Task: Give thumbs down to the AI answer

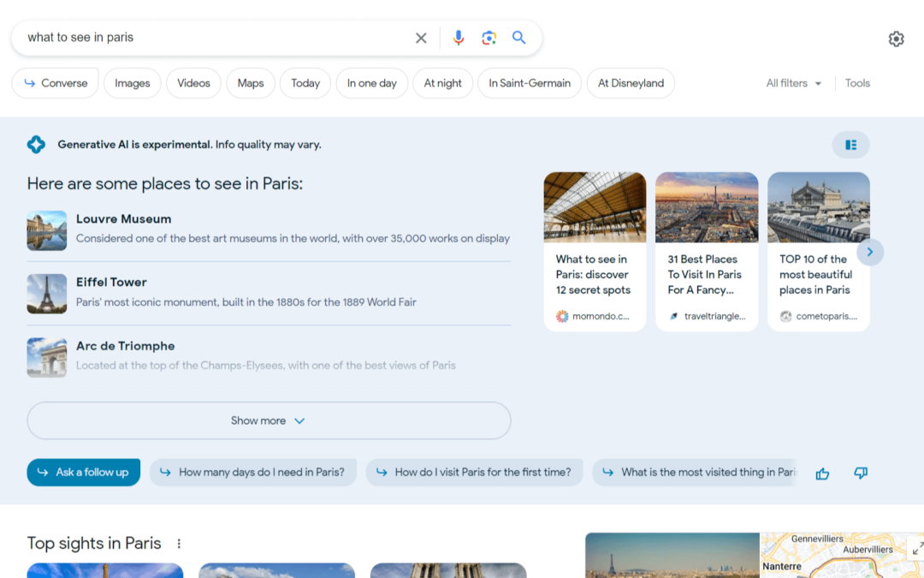Action: 861,473
